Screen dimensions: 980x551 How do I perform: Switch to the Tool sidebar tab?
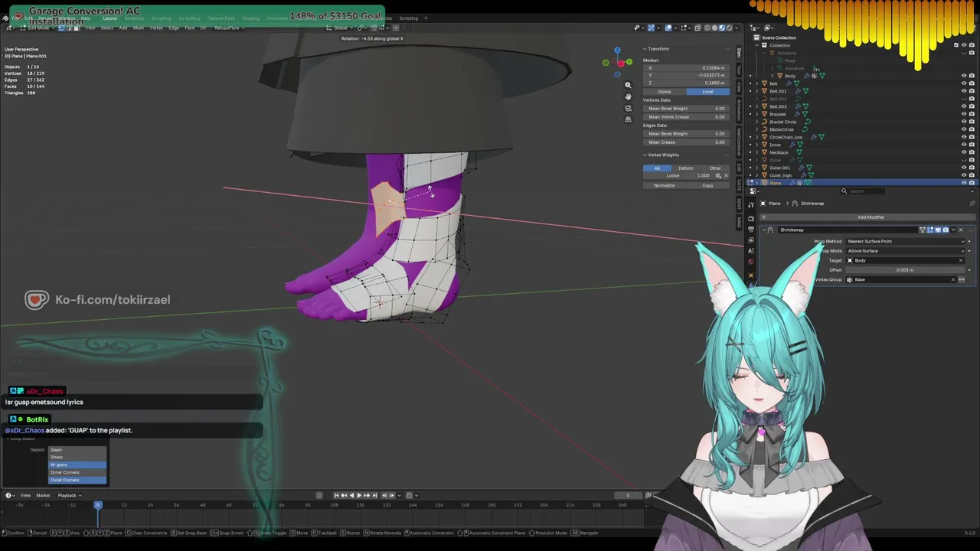(739, 70)
